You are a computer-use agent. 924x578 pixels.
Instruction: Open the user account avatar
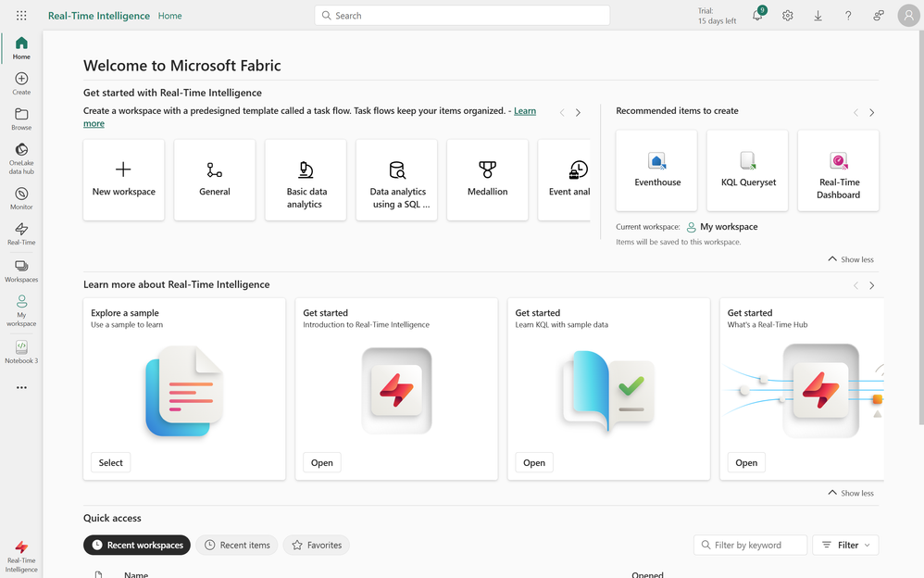coord(908,16)
